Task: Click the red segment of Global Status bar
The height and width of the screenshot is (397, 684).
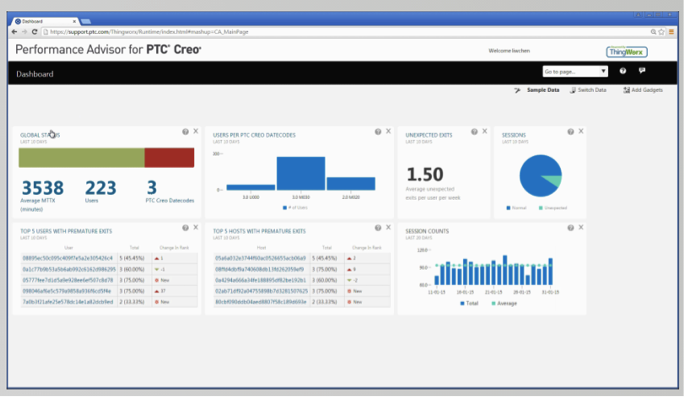Action: (x=169, y=157)
